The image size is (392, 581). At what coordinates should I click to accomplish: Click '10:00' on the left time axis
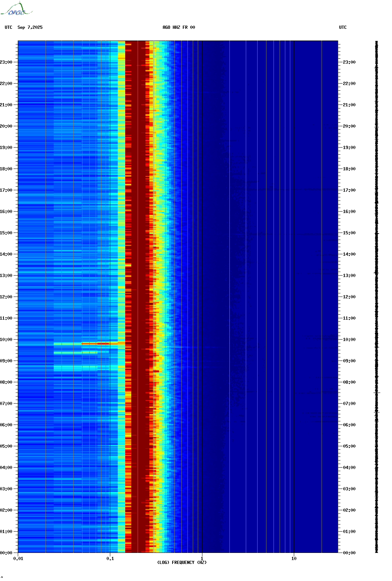pyautogui.click(x=6, y=340)
